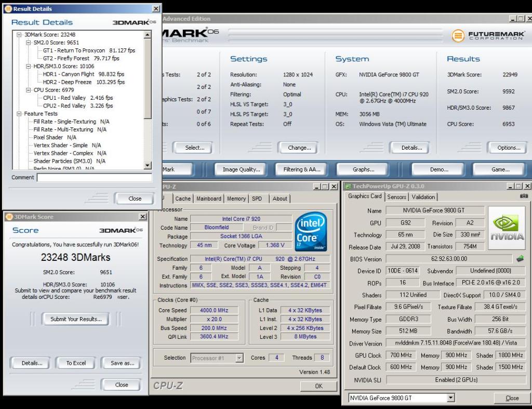The height and width of the screenshot is (409, 532).
Task: Select GT2 - Firefly Forest row
Action: [x=81, y=58]
